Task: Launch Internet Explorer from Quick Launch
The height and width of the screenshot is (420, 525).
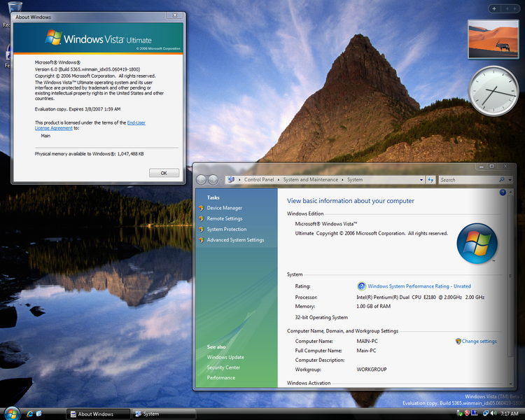Action: coord(30,414)
